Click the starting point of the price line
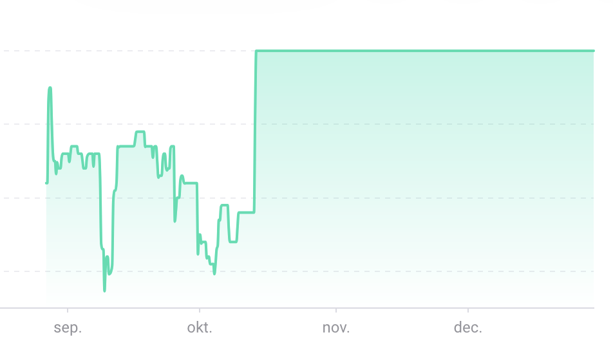 click(46, 183)
